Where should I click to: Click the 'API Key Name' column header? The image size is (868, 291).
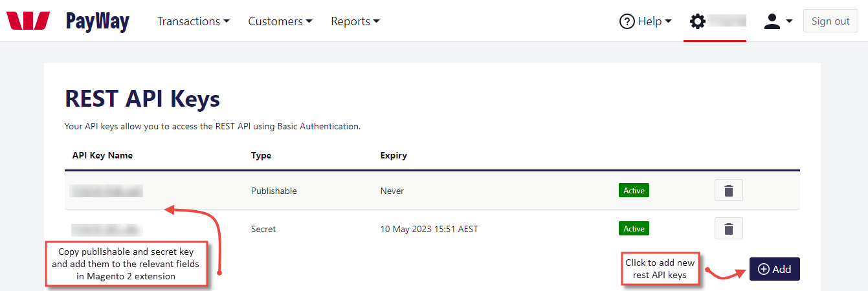pyautogui.click(x=102, y=155)
